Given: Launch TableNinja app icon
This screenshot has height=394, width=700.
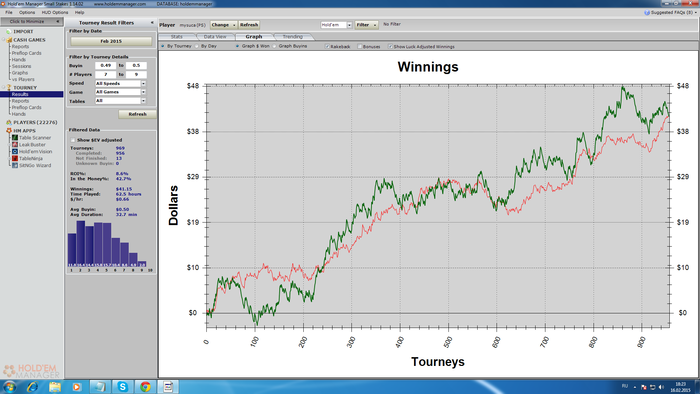Looking at the screenshot, I should [x=15, y=158].
